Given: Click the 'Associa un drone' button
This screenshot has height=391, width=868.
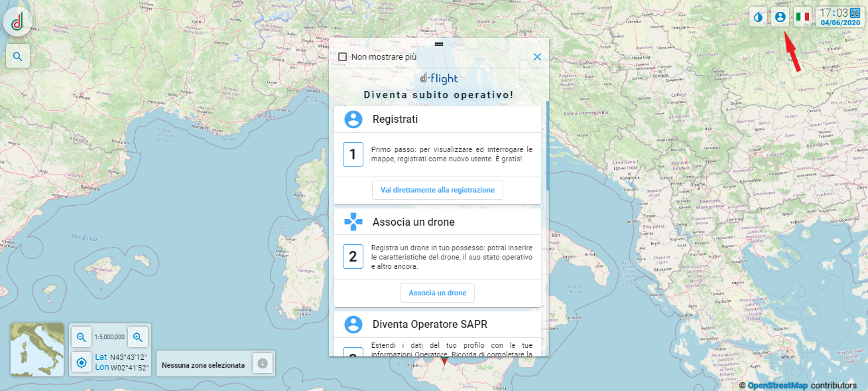Looking at the screenshot, I should [438, 293].
